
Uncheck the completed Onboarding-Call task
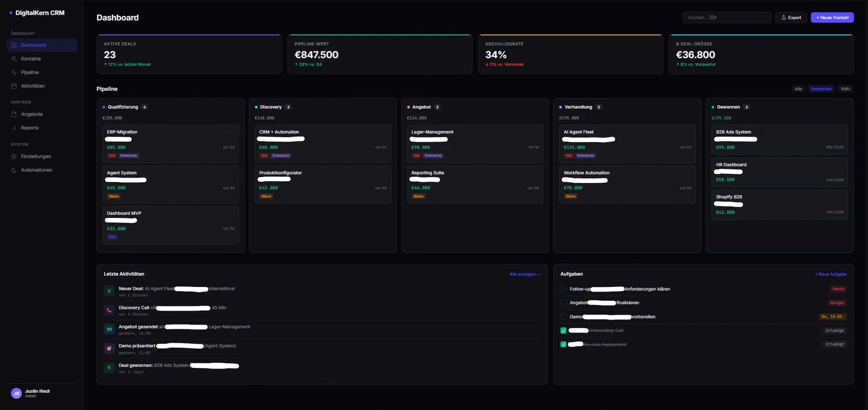click(563, 331)
